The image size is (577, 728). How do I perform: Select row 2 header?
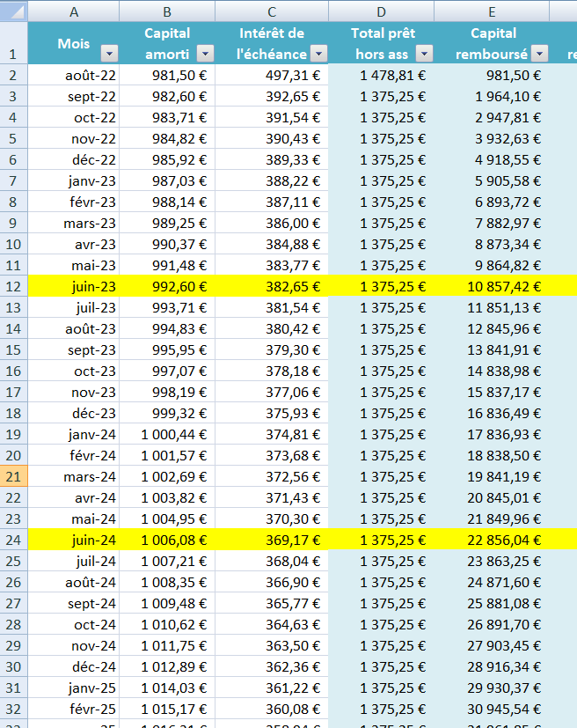(13, 75)
